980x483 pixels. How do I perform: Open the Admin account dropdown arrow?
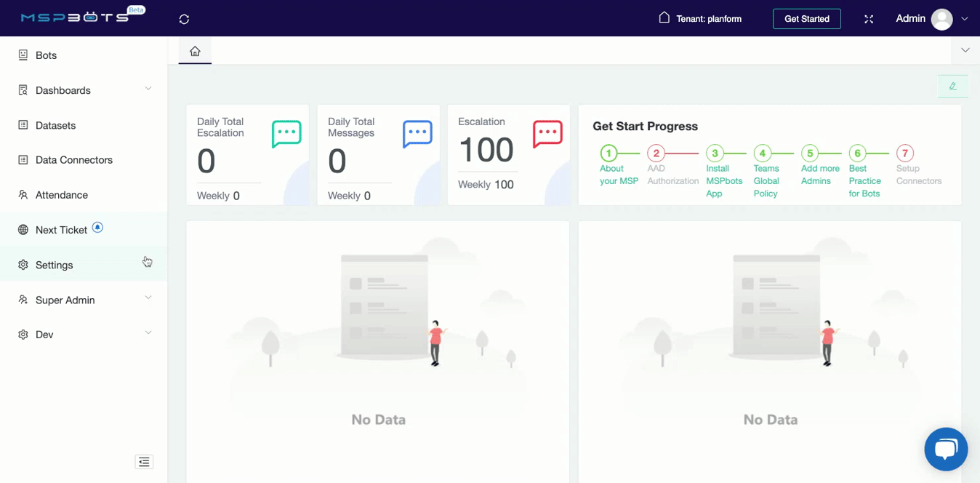coord(965,19)
